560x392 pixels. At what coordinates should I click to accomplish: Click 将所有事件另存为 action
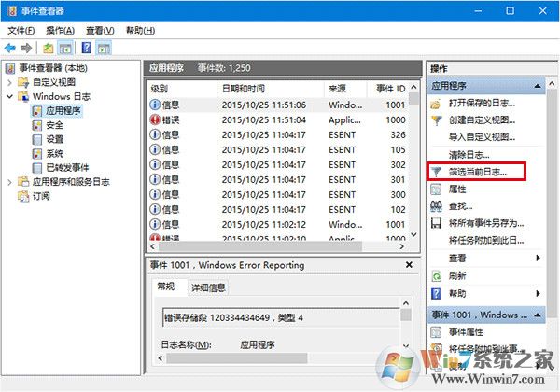(x=485, y=223)
